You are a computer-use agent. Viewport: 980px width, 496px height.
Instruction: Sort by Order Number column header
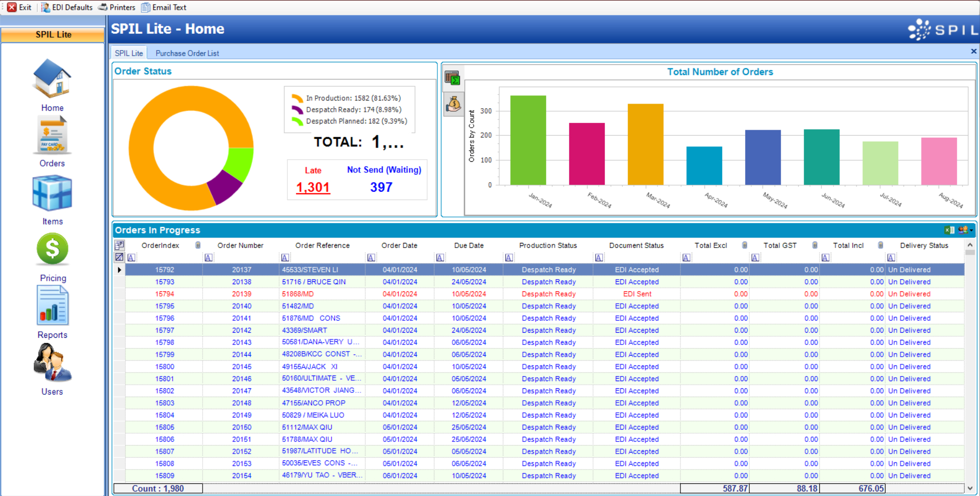[x=240, y=245]
